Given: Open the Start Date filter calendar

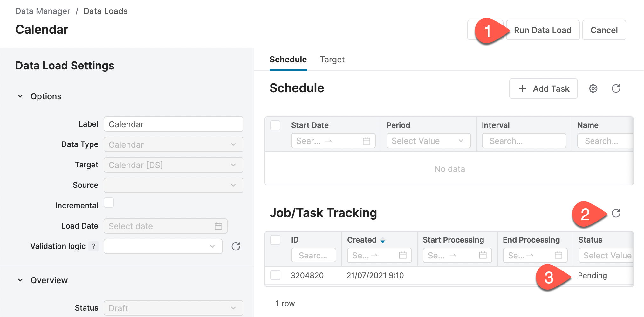Looking at the screenshot, I should pos(367,141).
